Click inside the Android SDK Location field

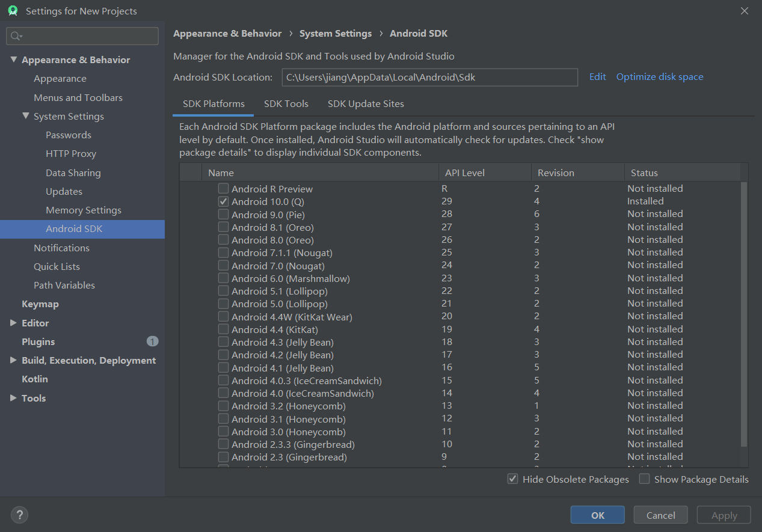tap(429, 77)
